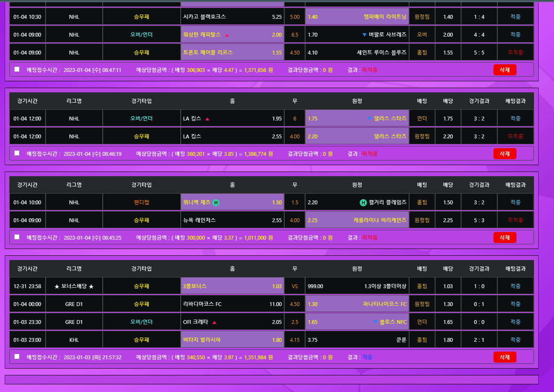The width and height of the screenshot is (554, 392).
Task: Check the box for the 08:47:11 bet
Action: 17,69
